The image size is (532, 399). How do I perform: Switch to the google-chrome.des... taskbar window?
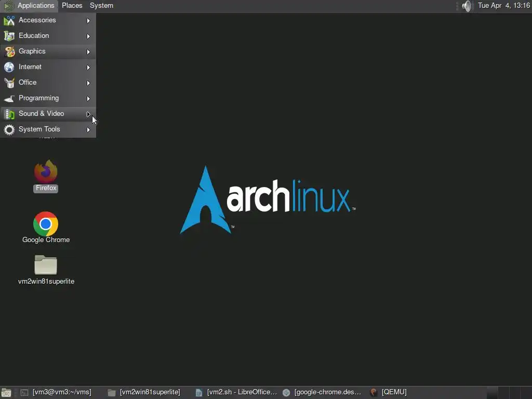pyautogui.click(x=322, y=392)
